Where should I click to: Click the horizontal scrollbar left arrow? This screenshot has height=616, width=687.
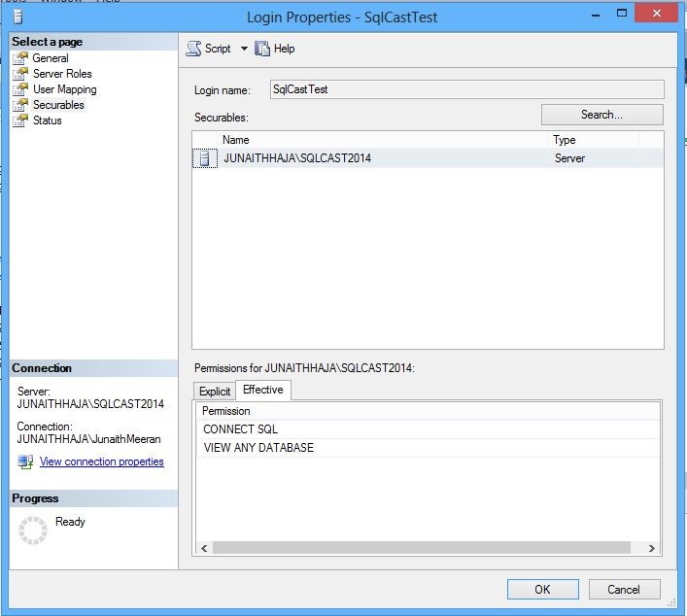point(204,548)
